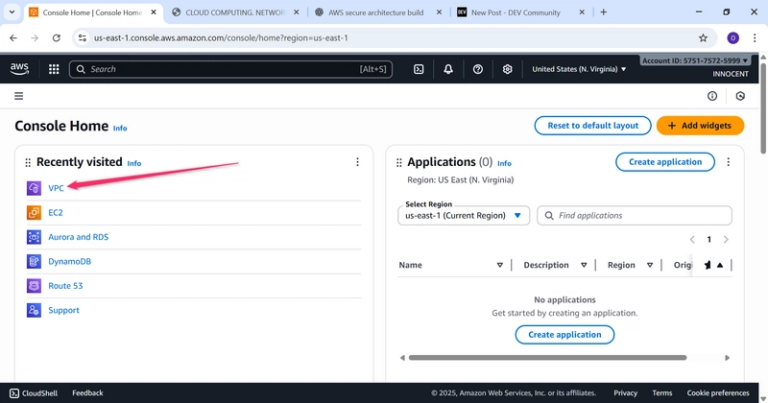Viewport: 768px width, 403px height.
Task: Close the New Post DEV Community tab
Action: [x=582, y=12]
